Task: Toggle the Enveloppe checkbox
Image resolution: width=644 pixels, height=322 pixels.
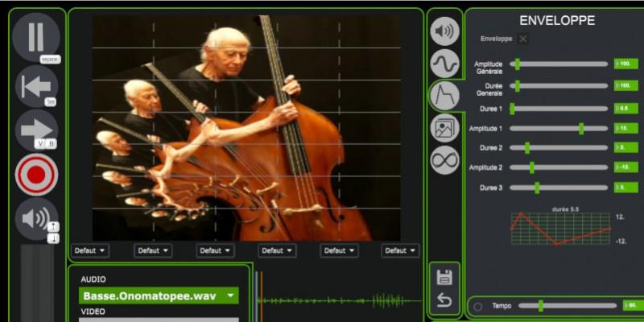Action: [x=522, y=39]
